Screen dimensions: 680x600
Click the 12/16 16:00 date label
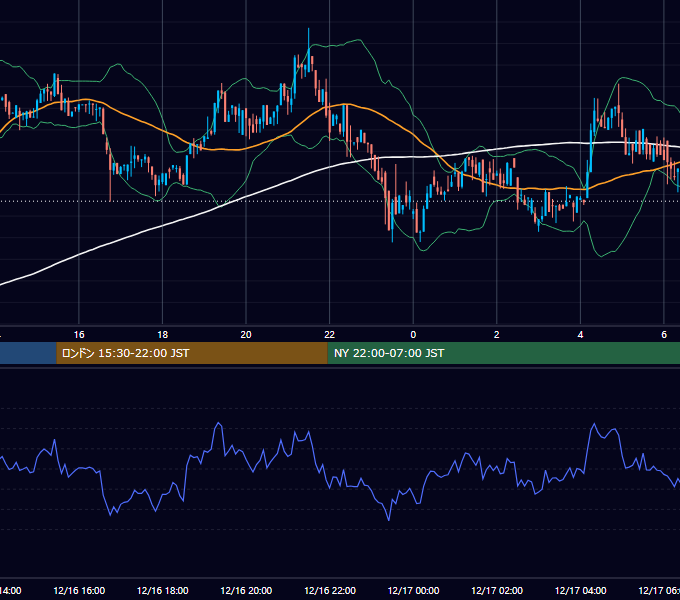(x=79, y=590)
